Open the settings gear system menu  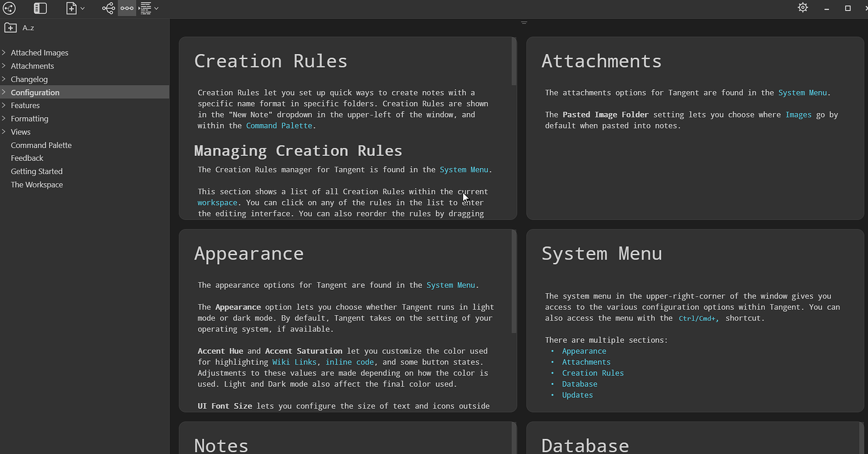point(803,8)
